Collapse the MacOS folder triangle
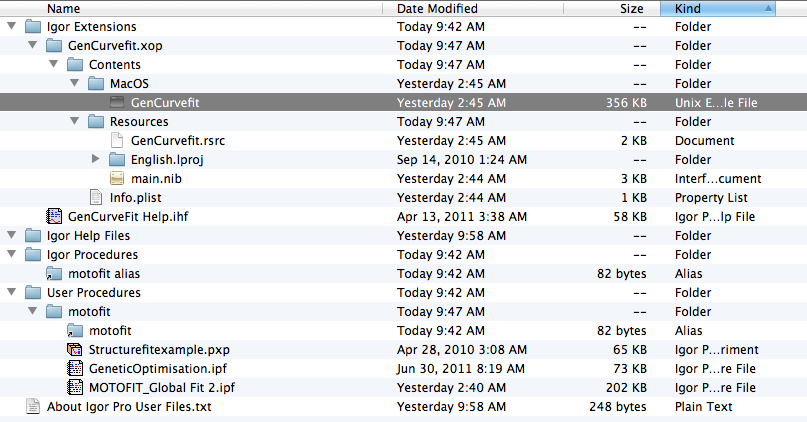 click(75, 83)
